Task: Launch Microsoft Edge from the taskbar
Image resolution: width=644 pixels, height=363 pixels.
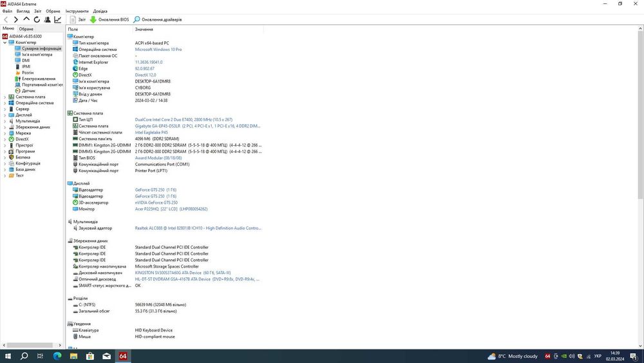Action: click(x=57, y=356)
